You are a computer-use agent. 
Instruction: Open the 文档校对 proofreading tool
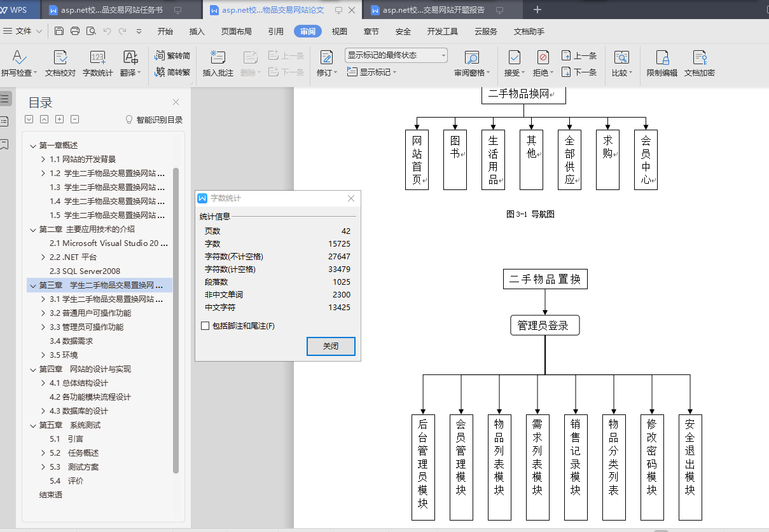pos(60,64)
